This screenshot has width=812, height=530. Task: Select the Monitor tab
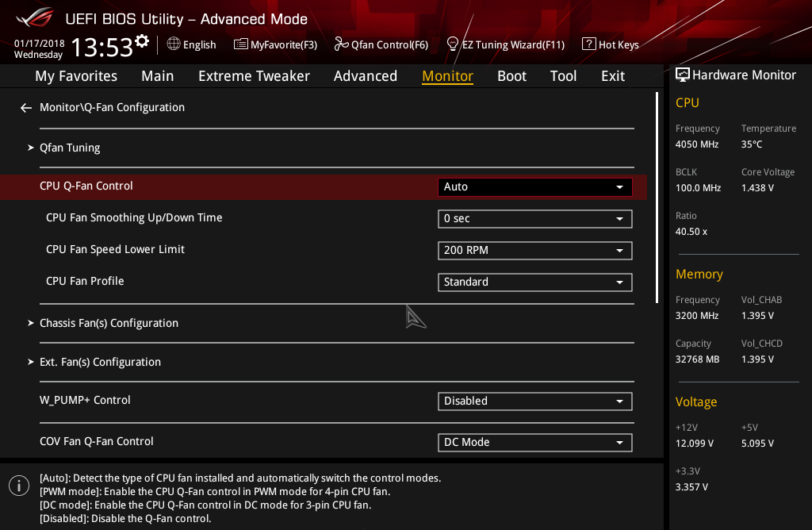[447, 76]
